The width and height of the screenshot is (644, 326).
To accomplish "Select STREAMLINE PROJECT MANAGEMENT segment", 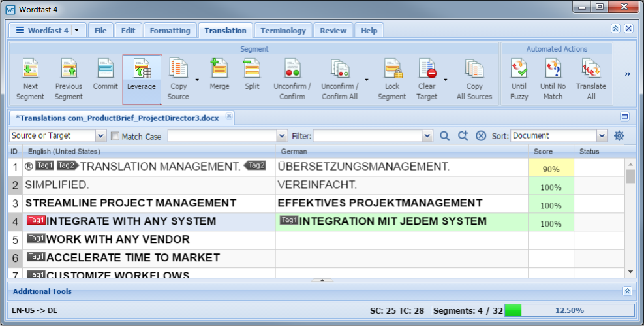I will click(130, 203).
